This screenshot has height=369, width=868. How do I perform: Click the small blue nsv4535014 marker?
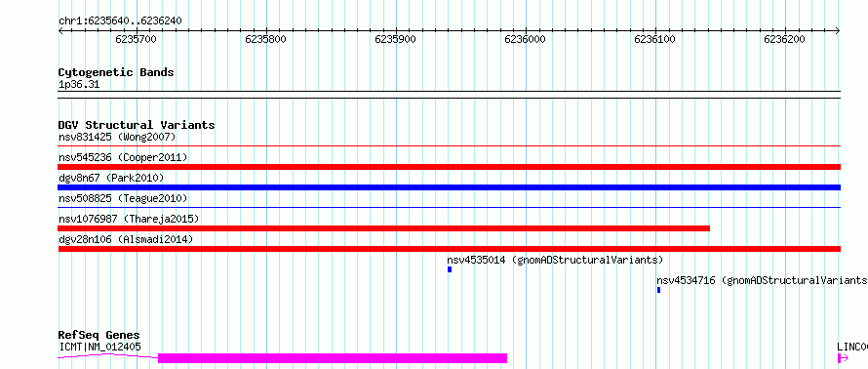450,269
